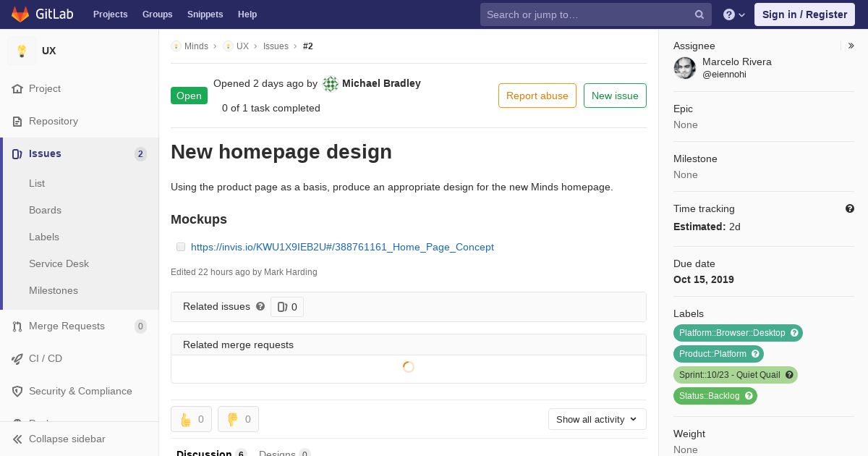This screenshot has height=456, width=868.
Task: Open the Show all activity dropdown
Action: coord(597,419)
